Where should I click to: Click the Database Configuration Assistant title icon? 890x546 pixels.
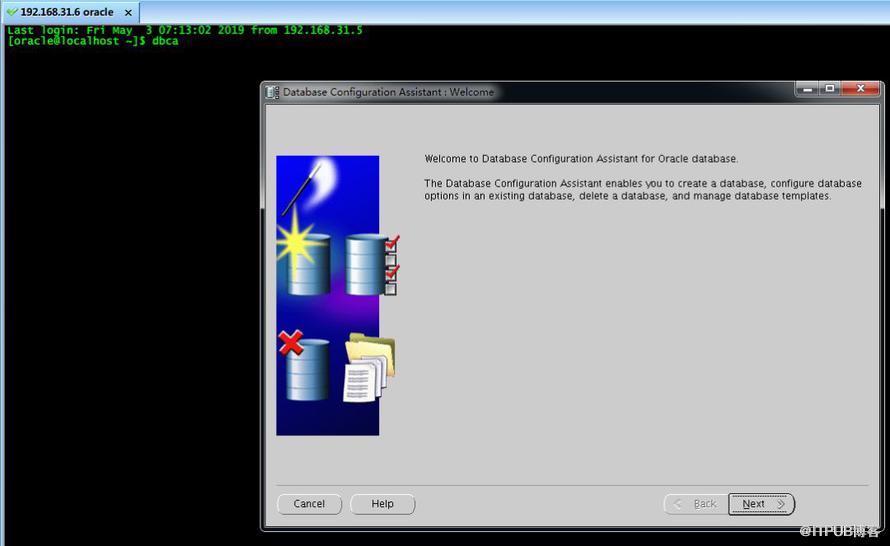click(273, 92)
